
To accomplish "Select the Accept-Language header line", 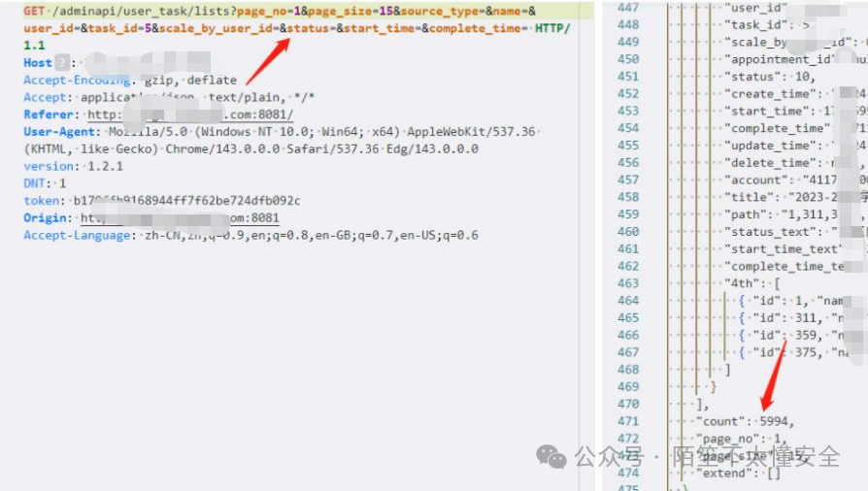I will (250, 235).
